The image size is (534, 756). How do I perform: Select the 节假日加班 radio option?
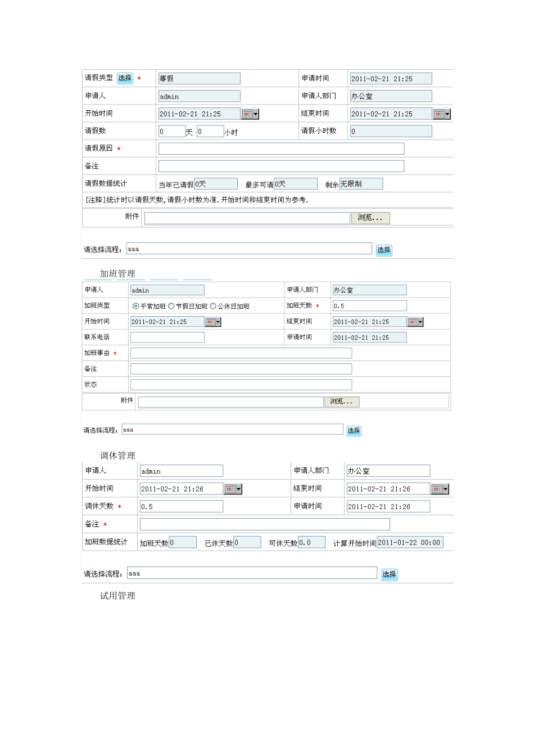(x=171, y=307)
